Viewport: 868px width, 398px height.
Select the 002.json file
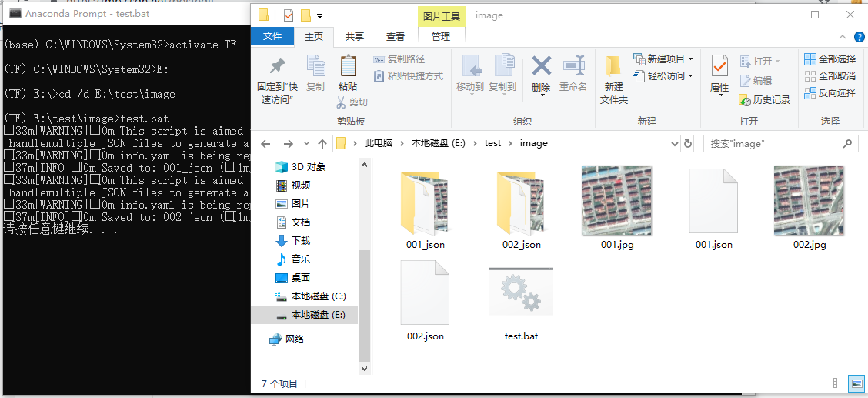425,301
